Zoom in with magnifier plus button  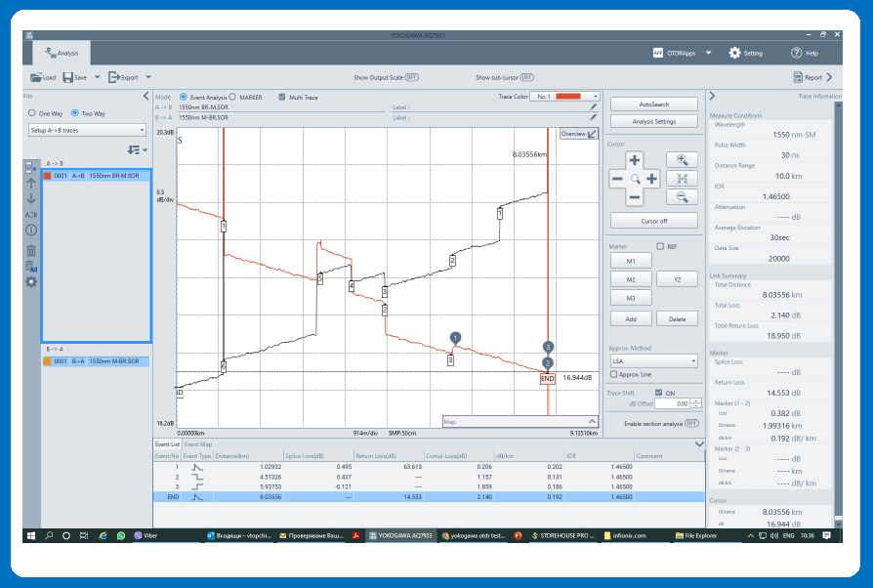(682, 160)
